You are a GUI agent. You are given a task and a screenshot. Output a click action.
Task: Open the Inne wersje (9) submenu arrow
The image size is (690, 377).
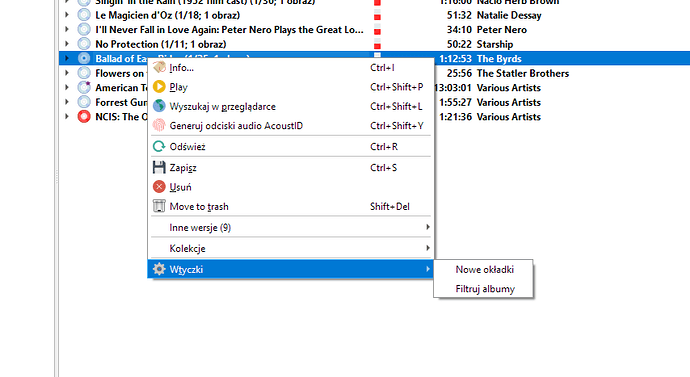[427, 227]
